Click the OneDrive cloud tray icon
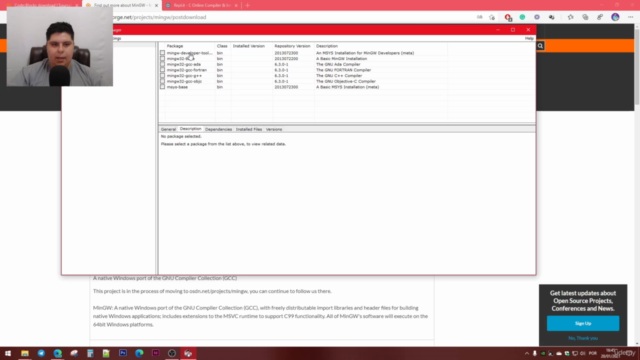This screenshot has width=640, height=360. pos(559,353)
